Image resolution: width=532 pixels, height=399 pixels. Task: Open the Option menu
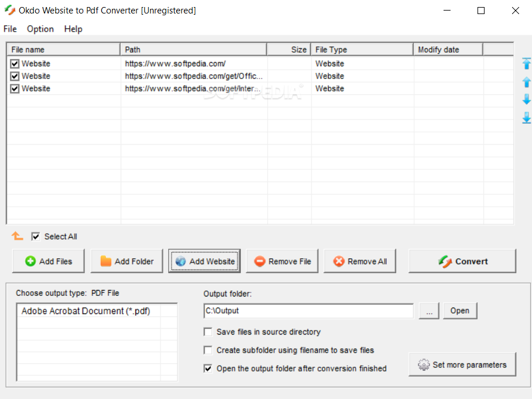pyautogui.click(x=40, y=29)
